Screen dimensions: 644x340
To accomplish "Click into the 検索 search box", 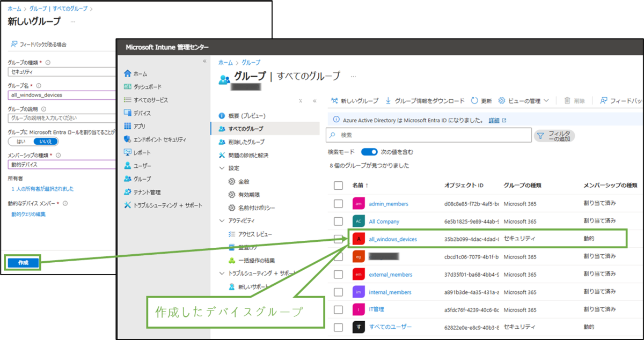I will point(429,136).
